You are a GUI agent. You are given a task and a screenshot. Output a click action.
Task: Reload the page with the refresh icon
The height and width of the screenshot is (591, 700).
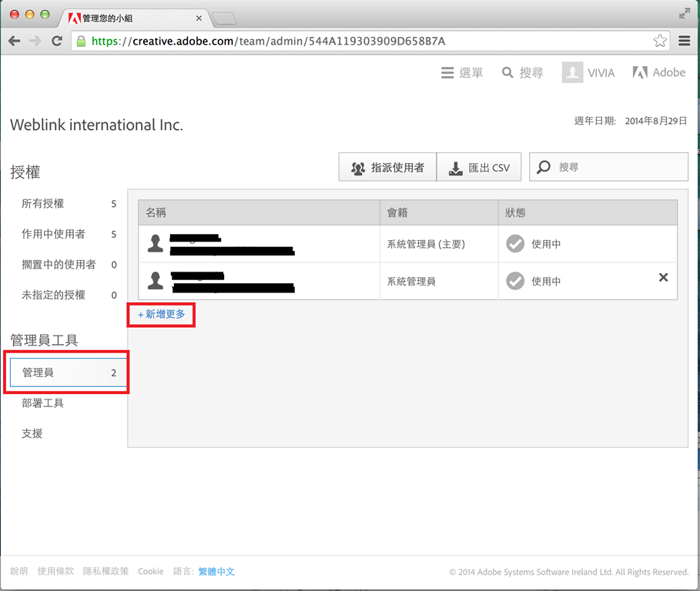coord(57,41)
